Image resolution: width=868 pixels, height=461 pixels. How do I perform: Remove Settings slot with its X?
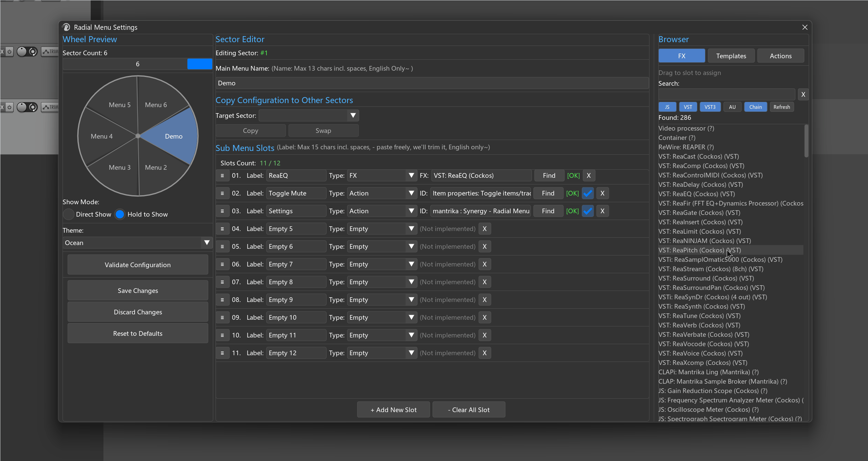[x=603, y=211]
